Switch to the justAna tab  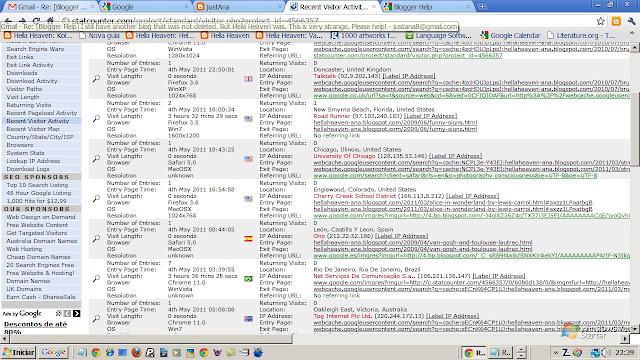tap(239, 7)
